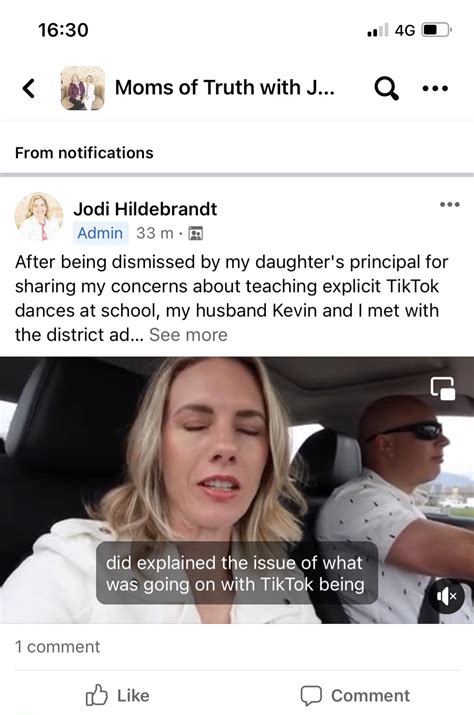474x715 pixels.
Task: Click the speech bubble Comment icon
Action: coord(311,695)
